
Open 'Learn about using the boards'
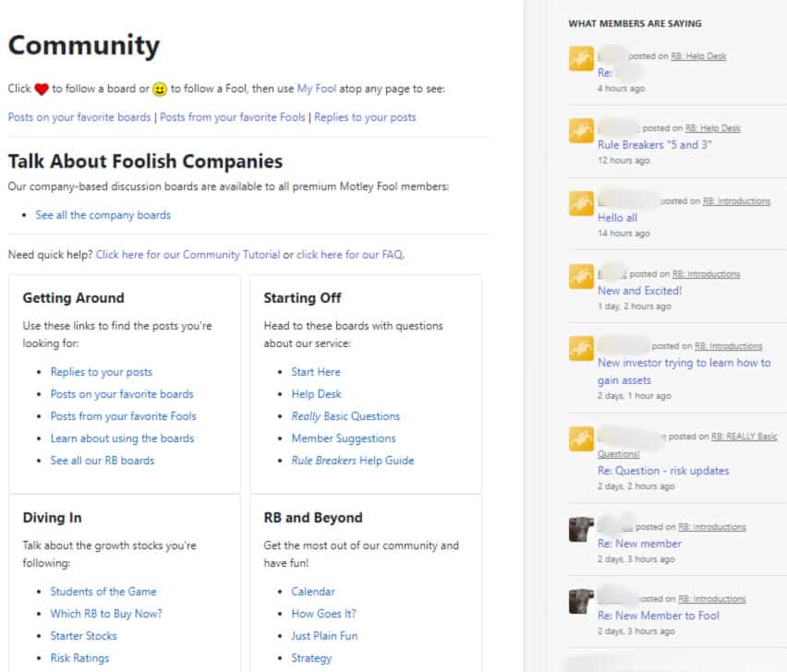pos(122,438)
